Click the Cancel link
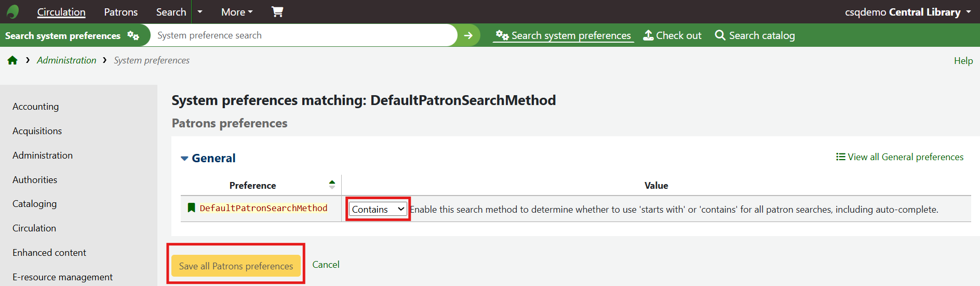The image size is (980, 286). (326, 265)
